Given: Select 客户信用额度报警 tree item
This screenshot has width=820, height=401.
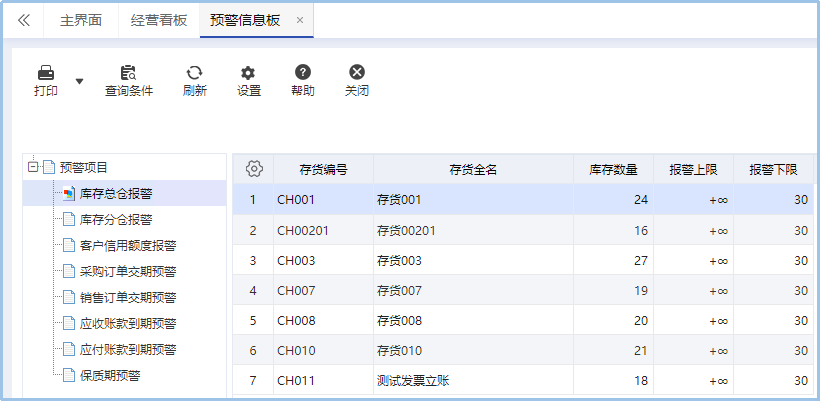Looking at the screenshot, I should tap(128, 245).
